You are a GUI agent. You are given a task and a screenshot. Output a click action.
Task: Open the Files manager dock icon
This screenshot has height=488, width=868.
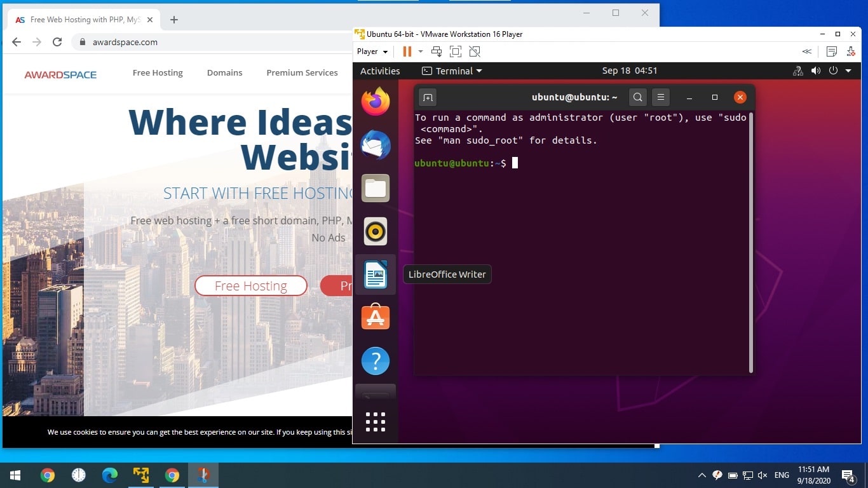[x=376, y=188]
